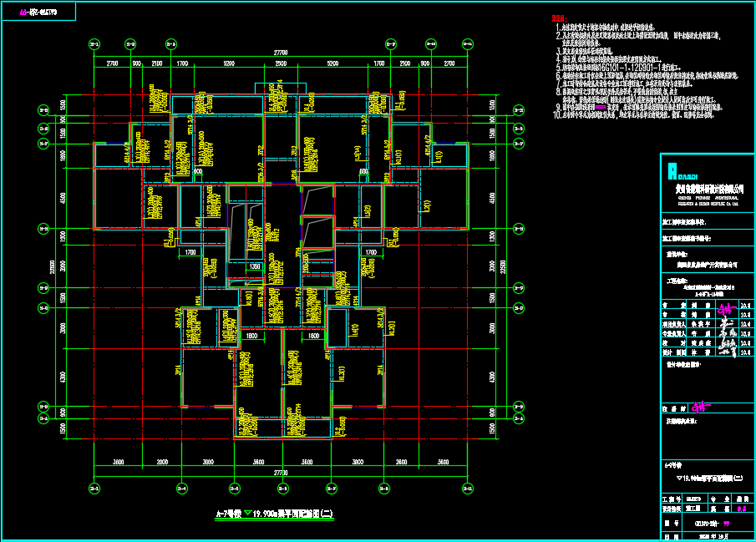Click the magenta signature in the top approval row
Viewport: 756px width, 542px height.
tap(726, 309)
